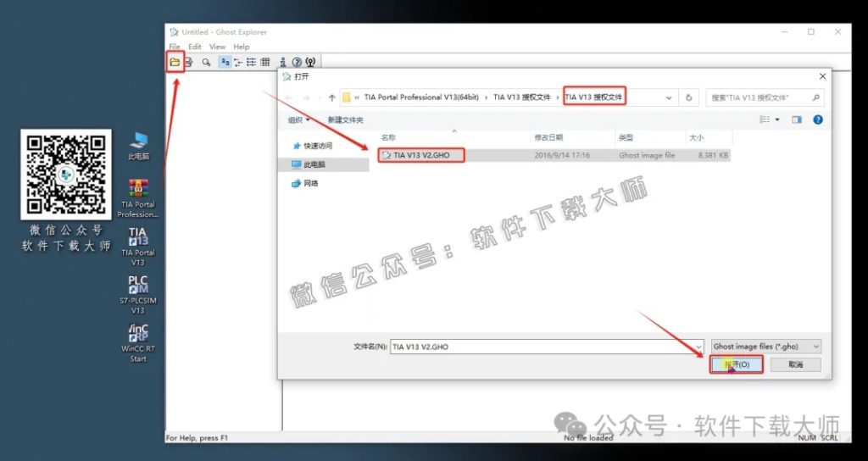Click the blue help icon in the Open dialog
This screenshot has width=868, height=461.
(818, 119)
